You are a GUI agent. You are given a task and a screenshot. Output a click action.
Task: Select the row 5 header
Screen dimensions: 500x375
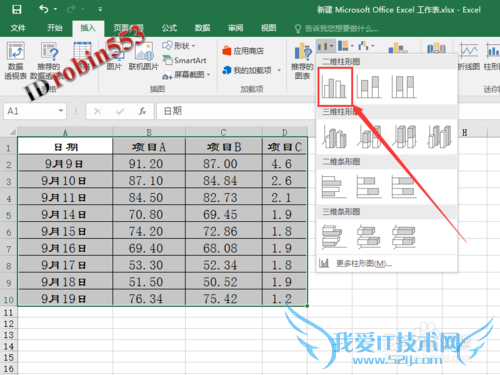click(x=9, y=215)
